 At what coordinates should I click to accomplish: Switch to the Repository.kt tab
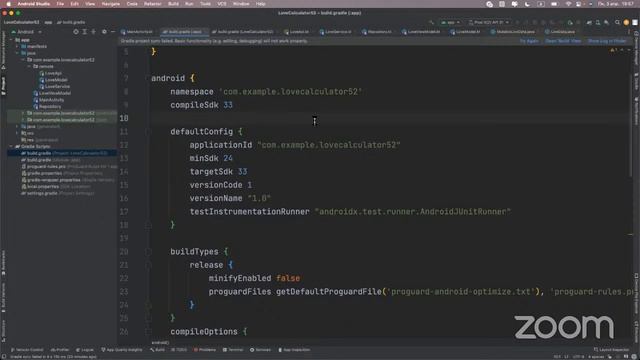(377, 31)
